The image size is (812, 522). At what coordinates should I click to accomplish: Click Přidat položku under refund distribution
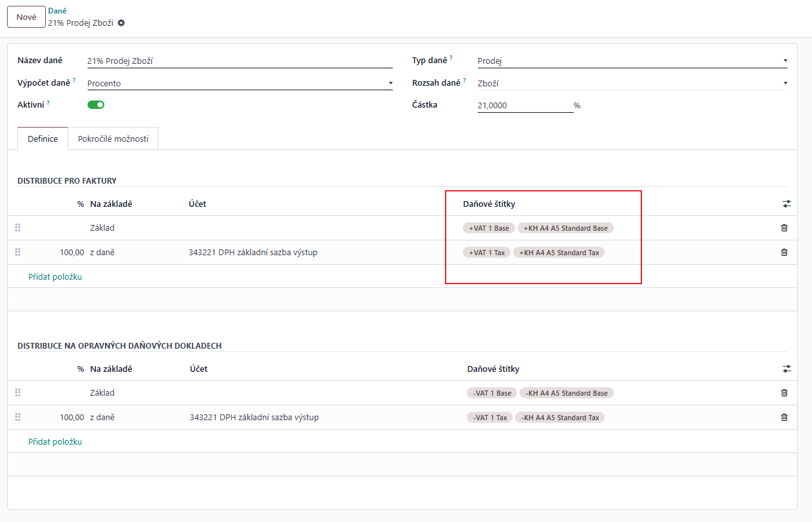(x=55, y=441)
